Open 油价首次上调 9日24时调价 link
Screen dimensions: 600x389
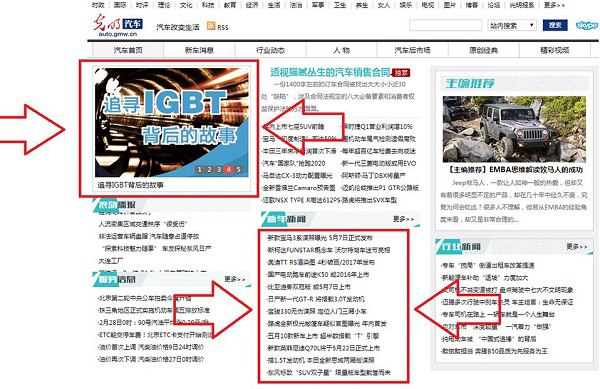(151, 347)
